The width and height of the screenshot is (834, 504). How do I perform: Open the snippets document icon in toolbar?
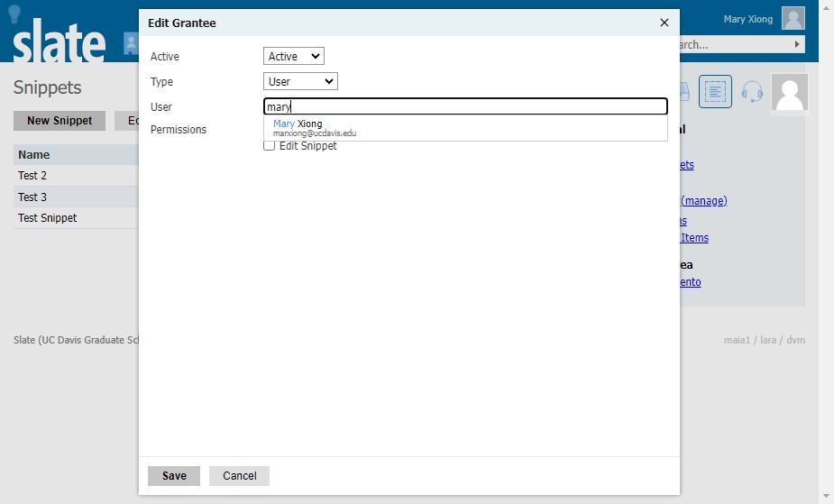[715, 91]
